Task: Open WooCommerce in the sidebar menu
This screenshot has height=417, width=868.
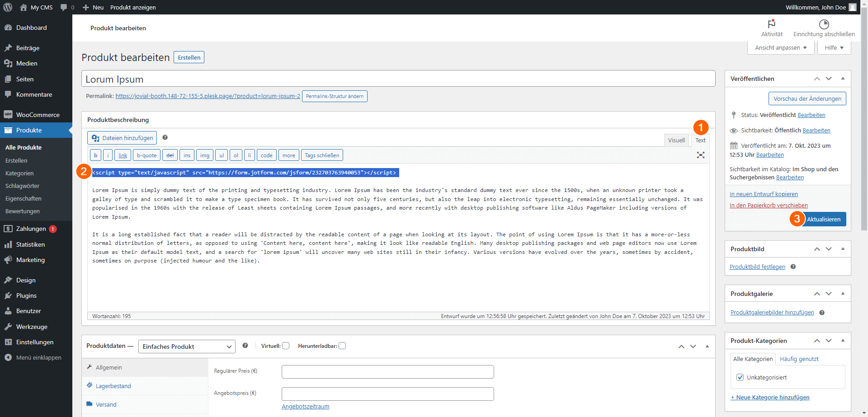Action: tap(36, 115)
